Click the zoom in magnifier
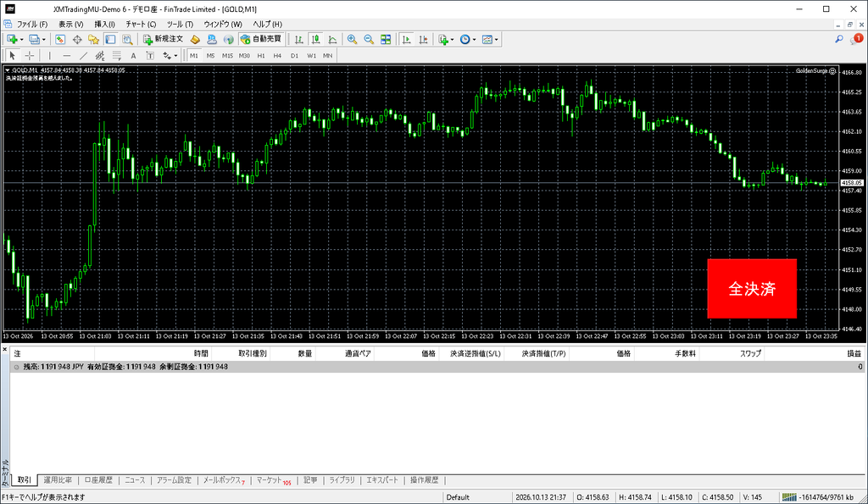868x504 pixels. coord(352,39)
